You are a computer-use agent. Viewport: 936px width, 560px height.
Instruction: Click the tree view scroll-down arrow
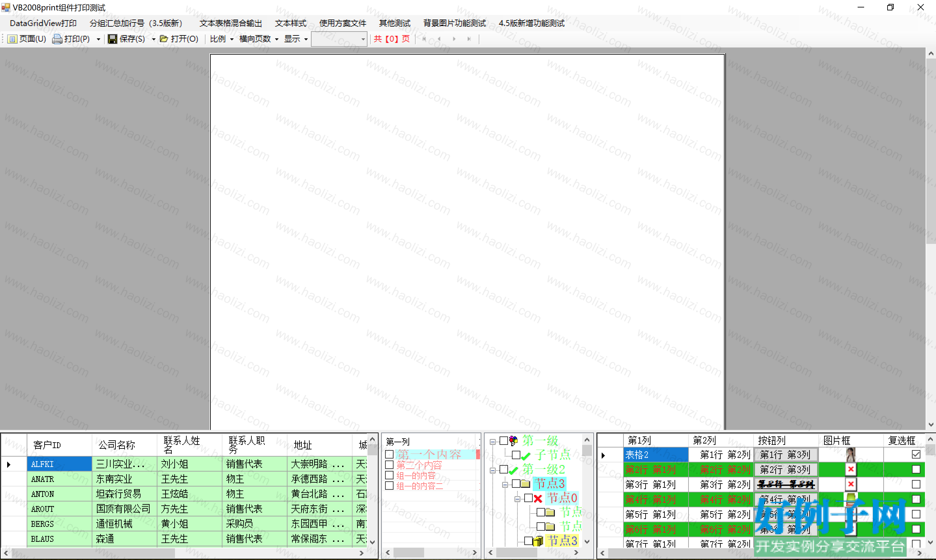tap(587, 541)
